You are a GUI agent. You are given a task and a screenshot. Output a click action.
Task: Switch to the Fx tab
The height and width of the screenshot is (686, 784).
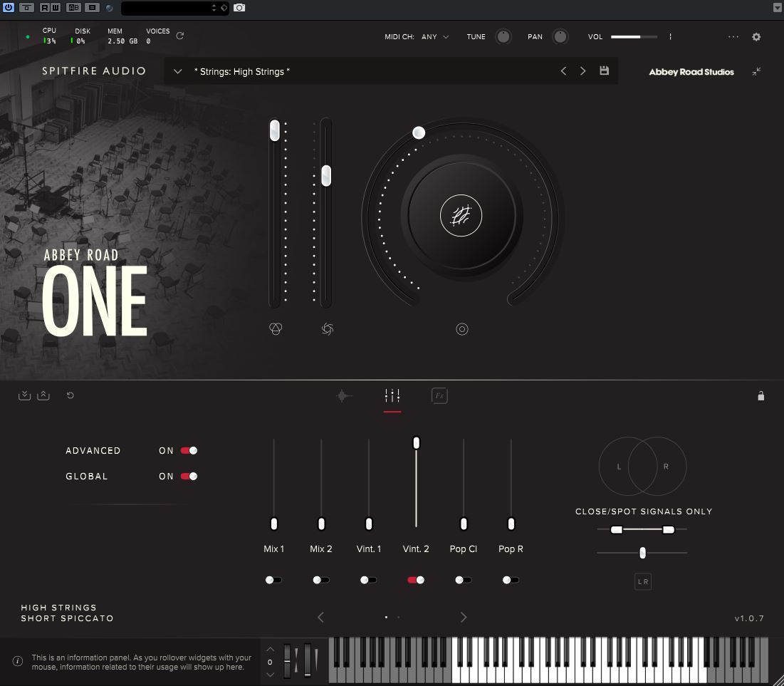coord(439,395)
